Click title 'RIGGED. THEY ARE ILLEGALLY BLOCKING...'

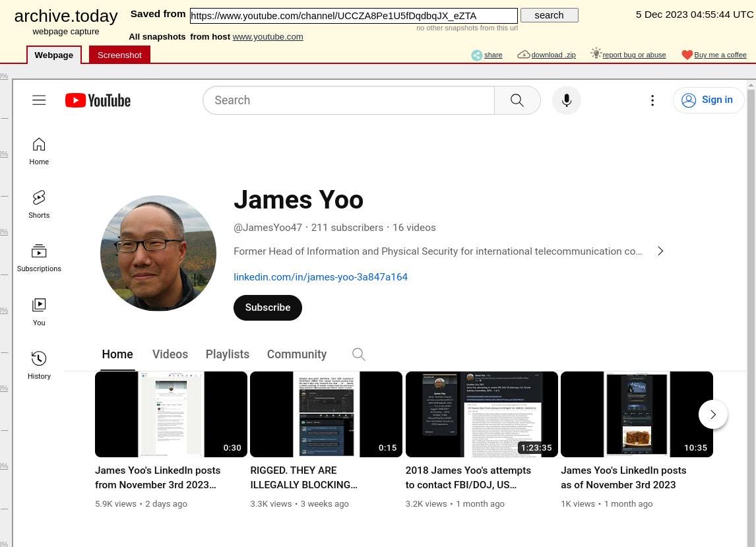[303, 478]
